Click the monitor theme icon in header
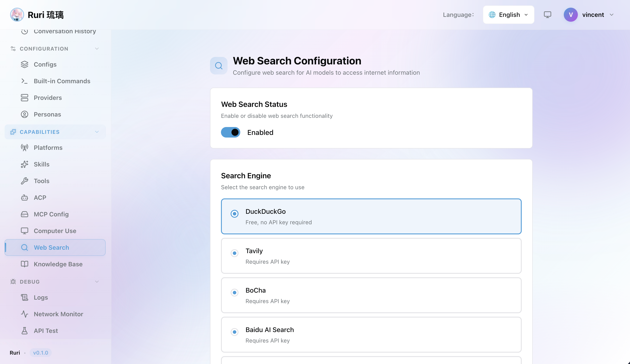Viewport: 630px width, 364px height. click(x=548, y=15)
